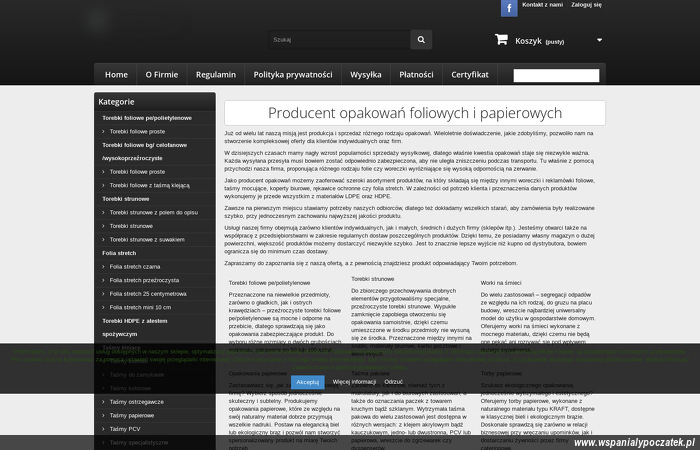Select Torebki foliowe z taśmą klejącą
The width and height of the screenshot is (700, 450).
[150, 185]
